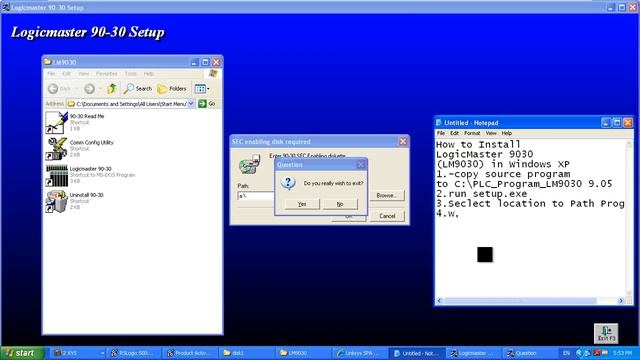Open the 90-30 Read Me shortcut icon
The image size is (640, 360).
click(x=56, y=122)
